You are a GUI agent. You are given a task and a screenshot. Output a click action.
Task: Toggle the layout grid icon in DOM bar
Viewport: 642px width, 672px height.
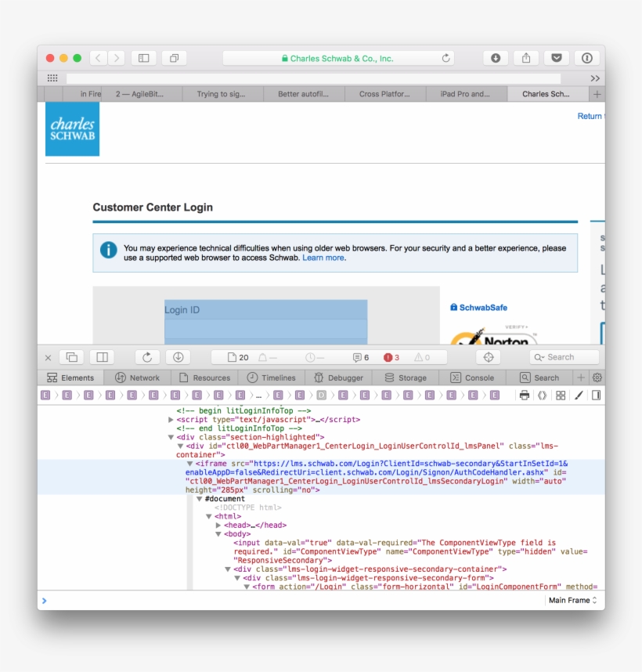561,396
